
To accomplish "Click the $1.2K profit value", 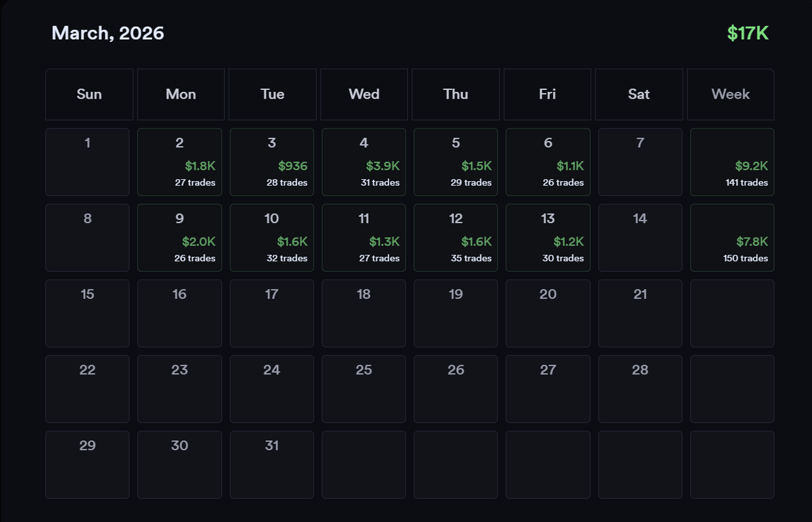I will (568, 241).
